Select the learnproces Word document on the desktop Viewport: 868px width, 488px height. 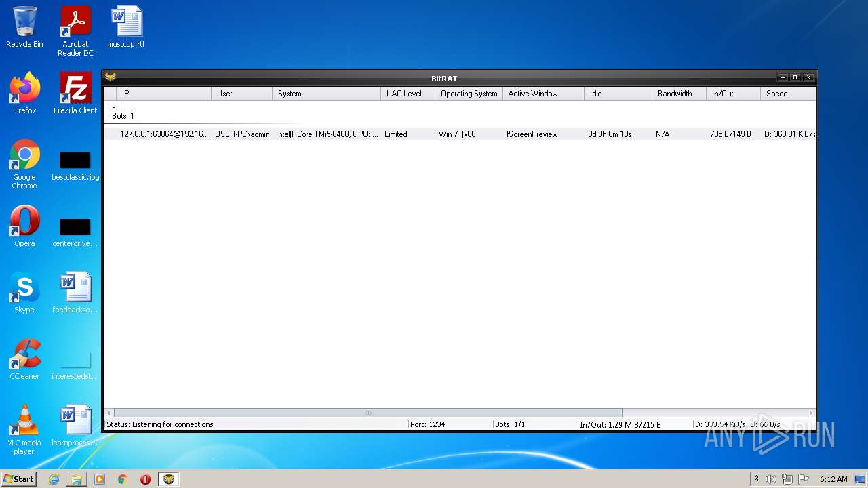coord(75,426)
